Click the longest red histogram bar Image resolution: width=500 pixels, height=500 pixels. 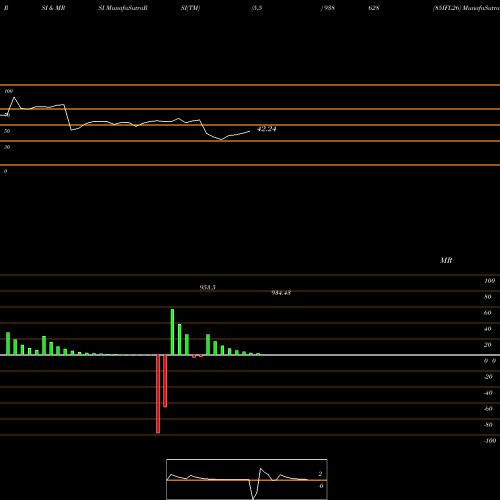pyautogui.click(x=158, y=394)
